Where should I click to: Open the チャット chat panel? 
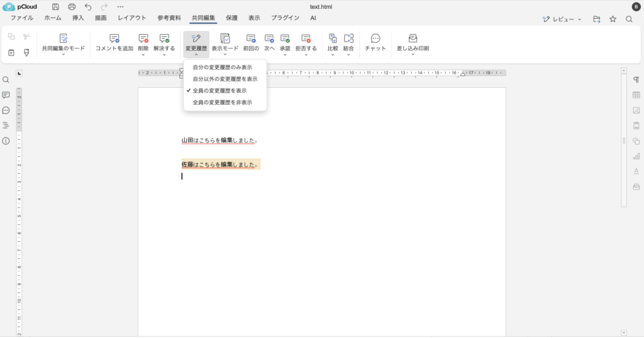click(375, 43)
